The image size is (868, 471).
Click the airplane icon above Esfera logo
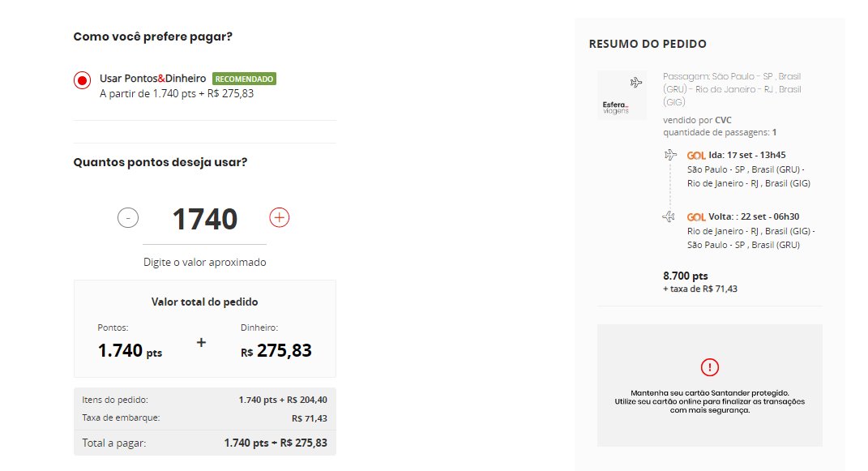pos(636,83)
